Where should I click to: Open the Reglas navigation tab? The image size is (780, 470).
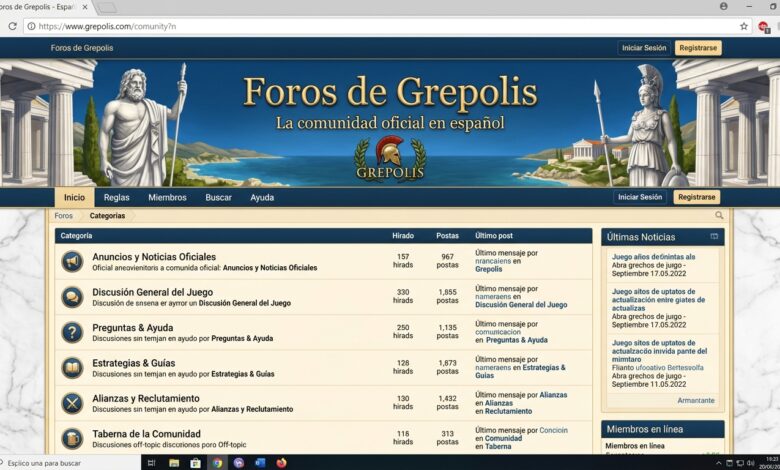tap(116, 197)
